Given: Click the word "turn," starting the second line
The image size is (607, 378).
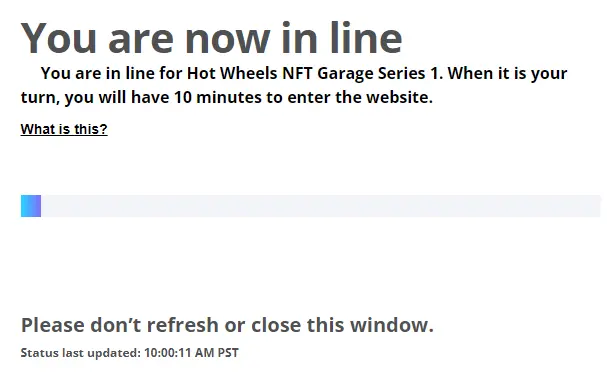Looking at the screenshot, I should (40, 98).
